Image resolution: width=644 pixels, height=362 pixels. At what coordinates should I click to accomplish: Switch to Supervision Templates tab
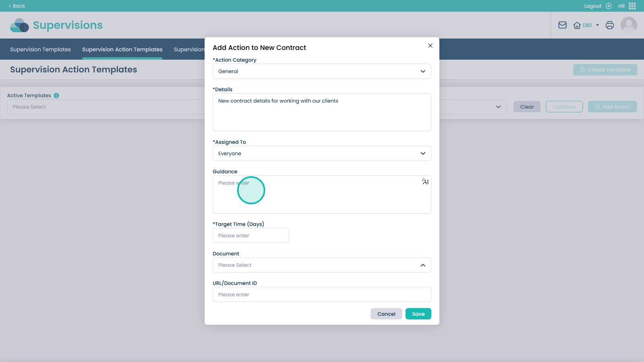click(40, 49)
